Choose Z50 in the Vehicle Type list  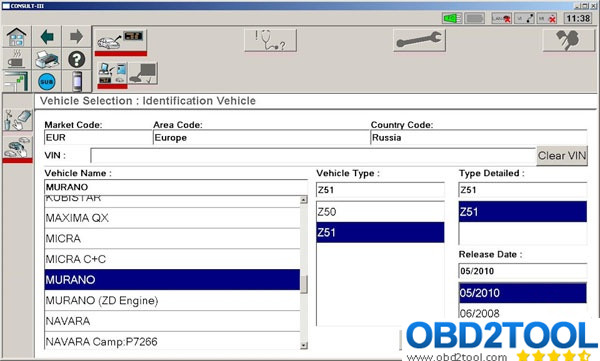(380, 212)
